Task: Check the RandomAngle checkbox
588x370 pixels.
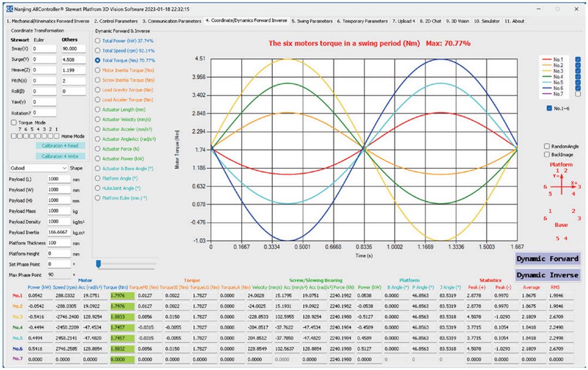Action: [x=547, y=146]
